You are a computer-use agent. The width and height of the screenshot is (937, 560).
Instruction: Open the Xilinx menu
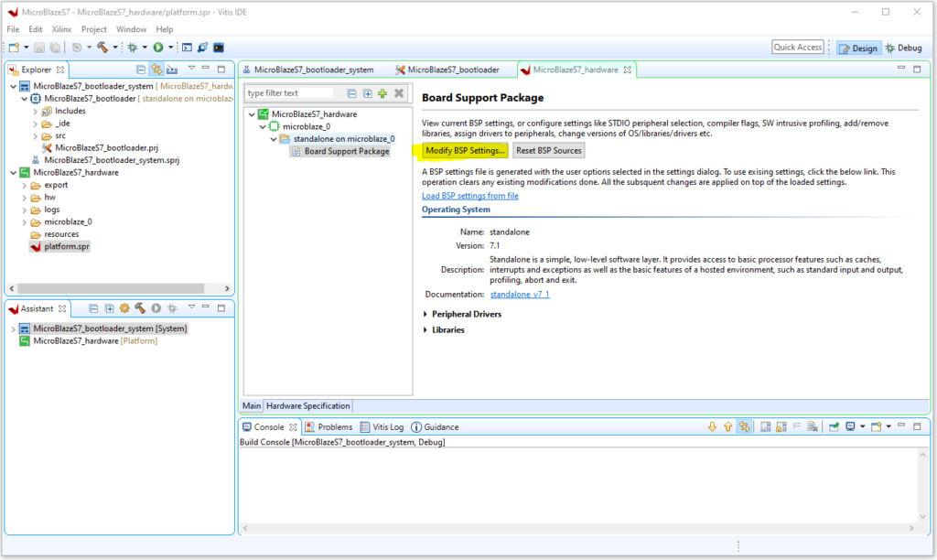coord(61,29)
